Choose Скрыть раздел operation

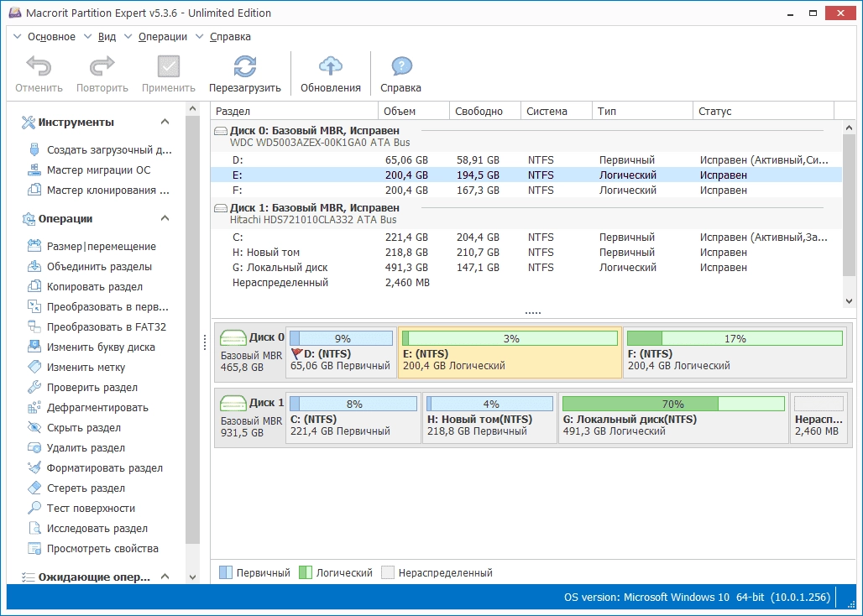pyautogui.click(x=75, y=428)
